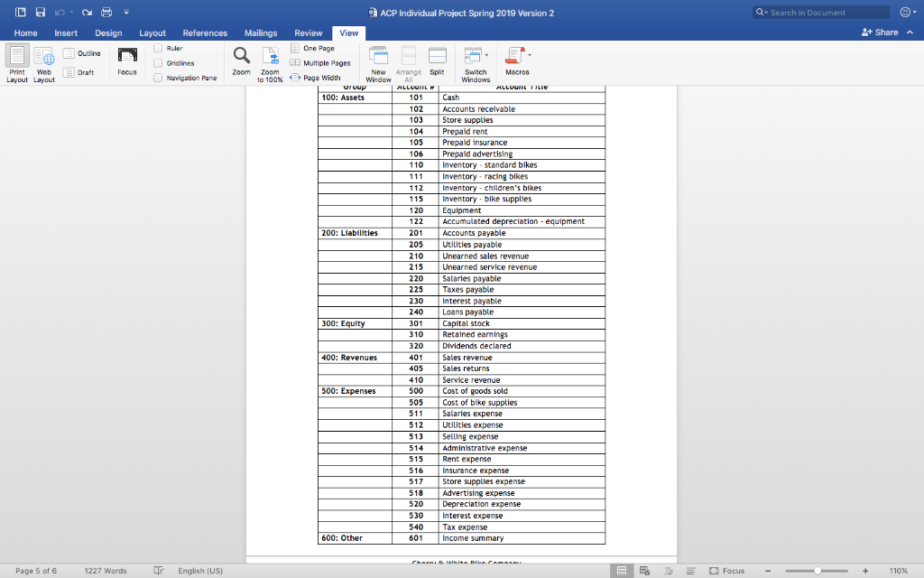Click account number 122 cell
Viewport: 924px width, 578px height.
(415, 222)
